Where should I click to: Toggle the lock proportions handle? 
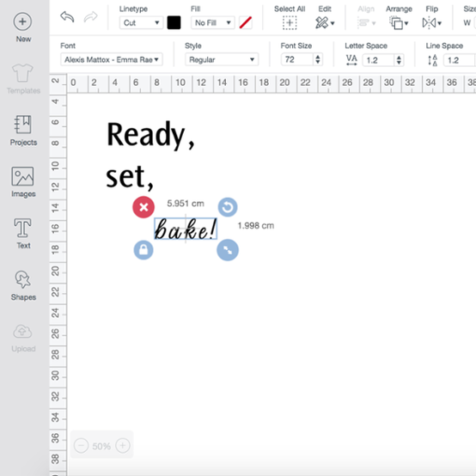[143, 250]
